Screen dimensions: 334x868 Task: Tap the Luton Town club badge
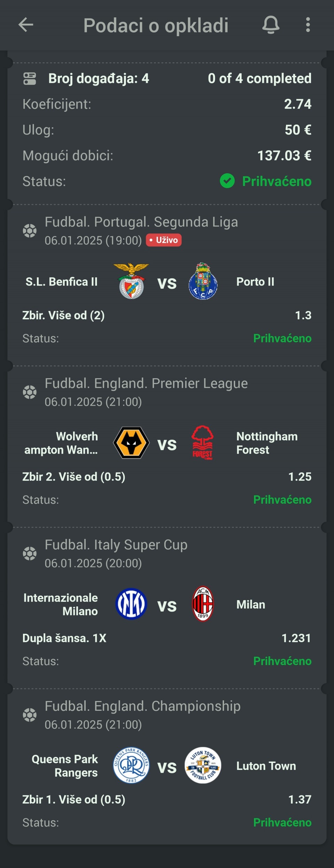coord(203,765)
